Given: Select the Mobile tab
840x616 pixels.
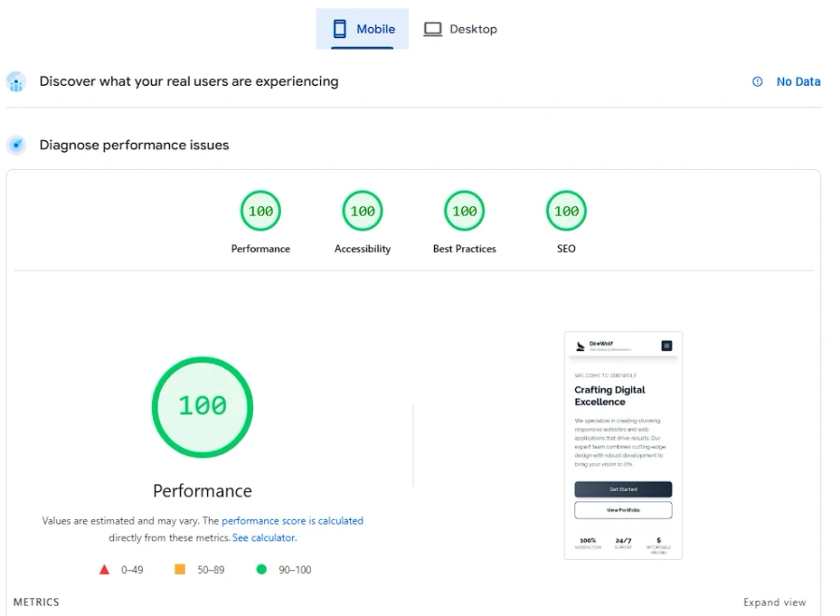Looking at the screenshot, I should pyautogui.click(x=362, y=29).
